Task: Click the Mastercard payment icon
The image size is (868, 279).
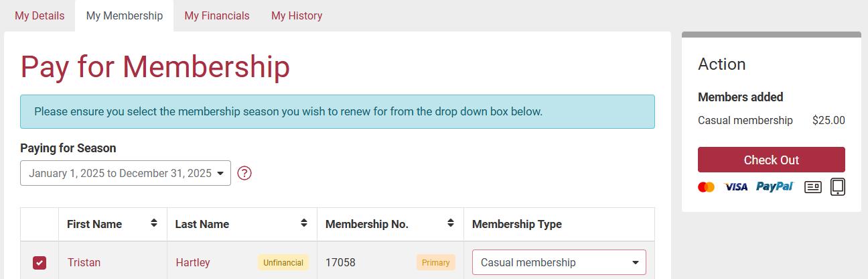Action: pyautogui.click(x=706, y=187)
